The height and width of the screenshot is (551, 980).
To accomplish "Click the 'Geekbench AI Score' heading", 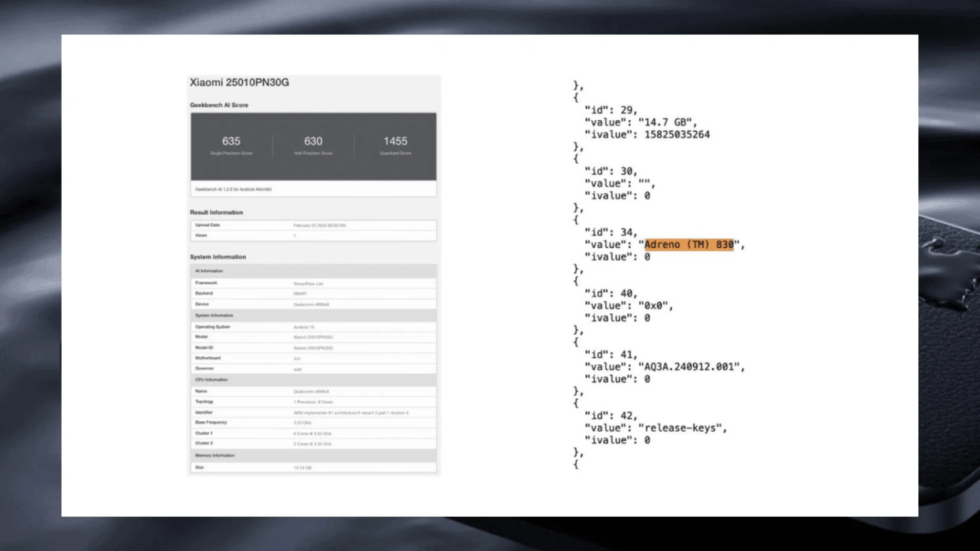I will pyautogui.click(x=219, y=105).
